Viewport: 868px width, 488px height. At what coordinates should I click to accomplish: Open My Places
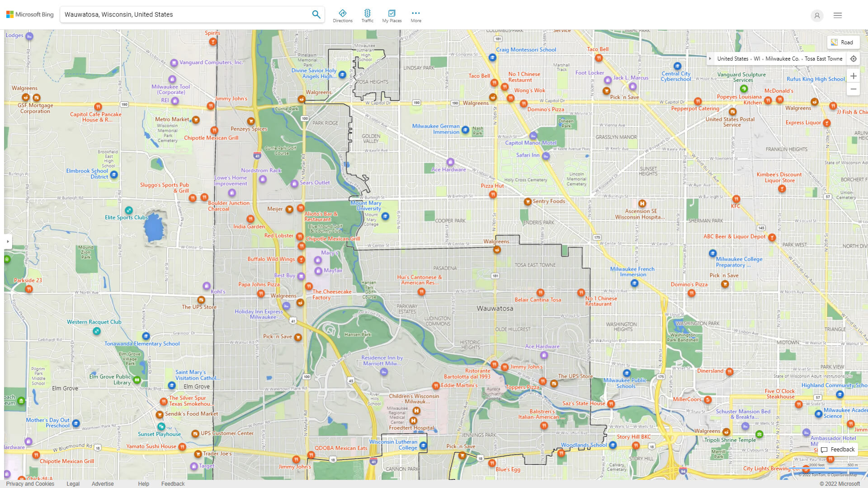click(392, 16)
